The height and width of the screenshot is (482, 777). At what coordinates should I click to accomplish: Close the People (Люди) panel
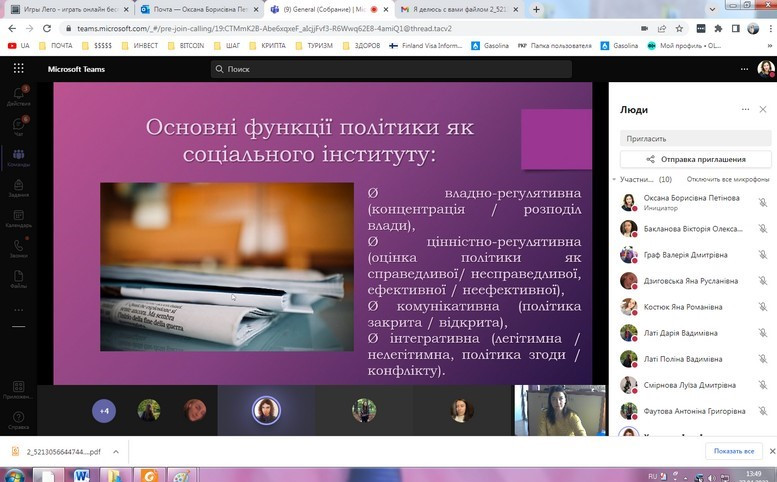point(763,109)
